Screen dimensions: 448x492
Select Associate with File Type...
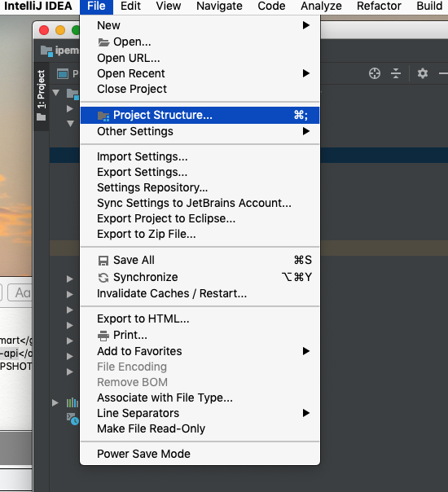click(200, 398)
